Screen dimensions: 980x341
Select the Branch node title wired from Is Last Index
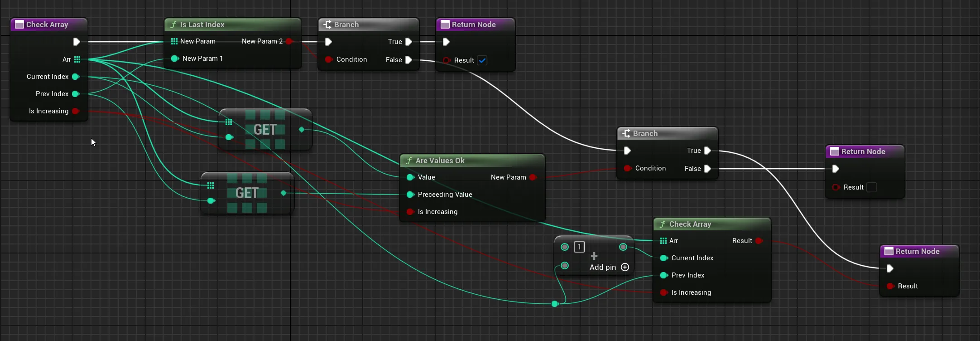pos(346,24)
